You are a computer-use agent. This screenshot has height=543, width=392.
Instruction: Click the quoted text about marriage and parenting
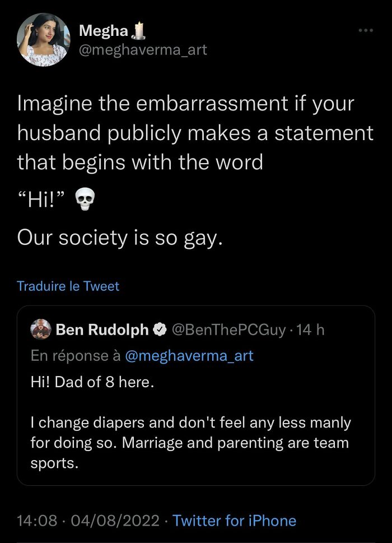pos(190,443)
